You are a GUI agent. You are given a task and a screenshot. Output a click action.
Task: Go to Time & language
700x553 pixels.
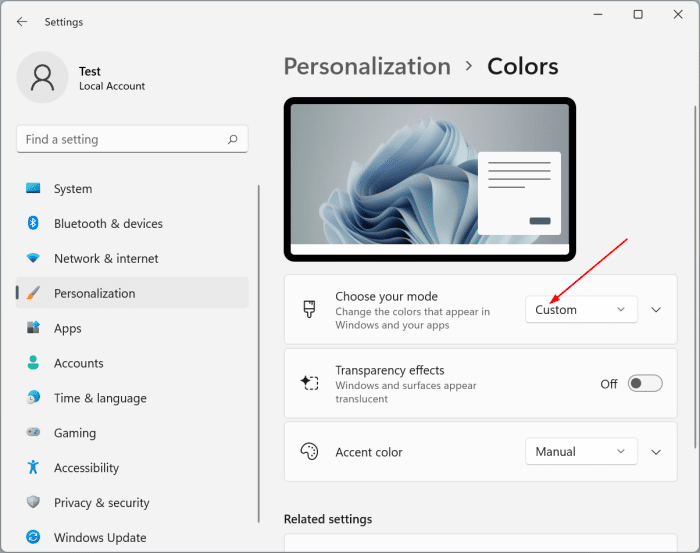[132, 398]
